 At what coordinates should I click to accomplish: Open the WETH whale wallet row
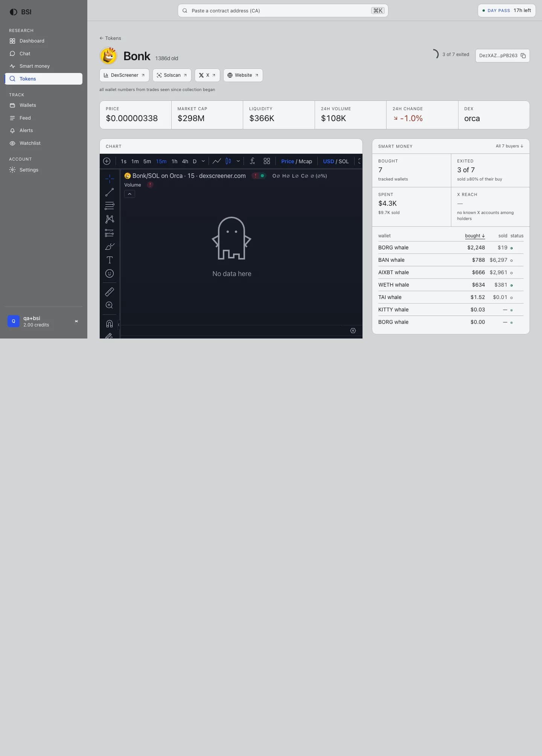point(451,285)
